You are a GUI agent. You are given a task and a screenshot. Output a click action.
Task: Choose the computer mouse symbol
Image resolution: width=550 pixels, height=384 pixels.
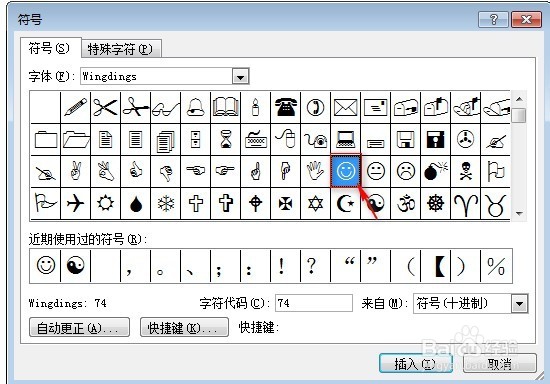pos(286,139)
